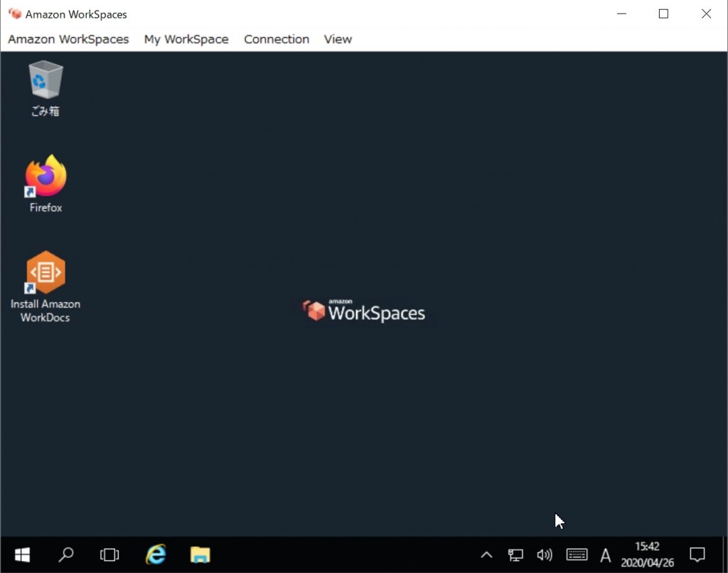Click the network status tray icon
This screenshot has height=573, width=728.
click(515, 555)
